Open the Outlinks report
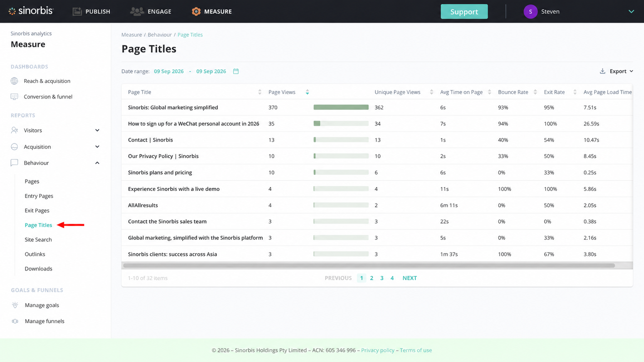 (x=35, y=254)
